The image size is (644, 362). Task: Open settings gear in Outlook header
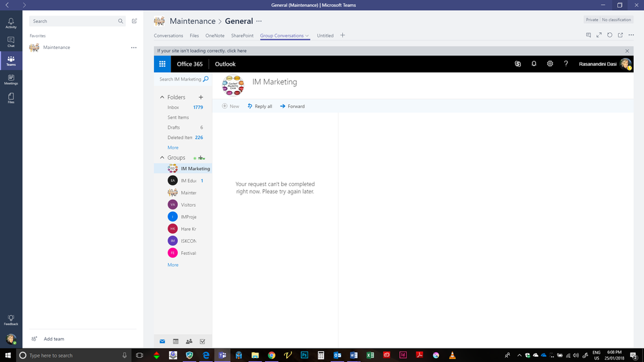550,64
